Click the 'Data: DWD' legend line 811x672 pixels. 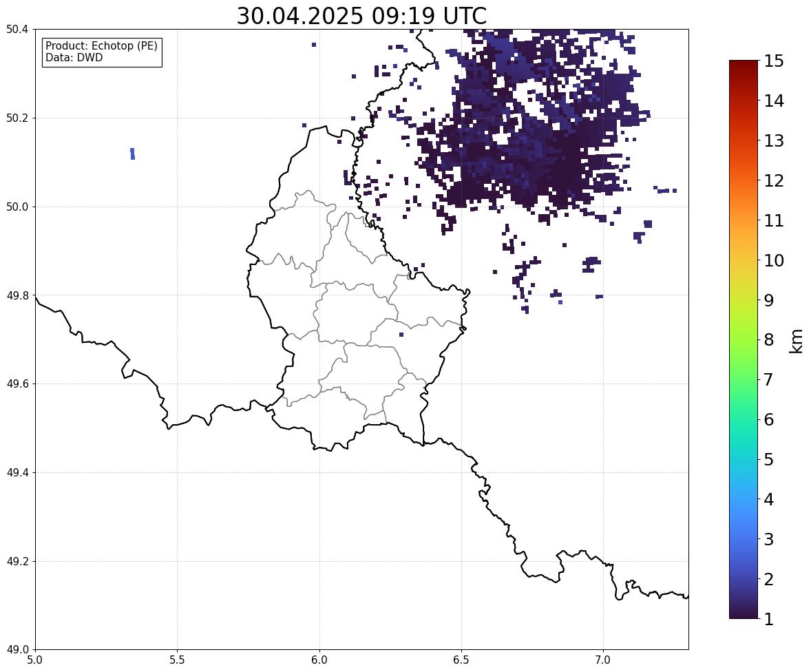pyautogui.click(x=74, y=57)
